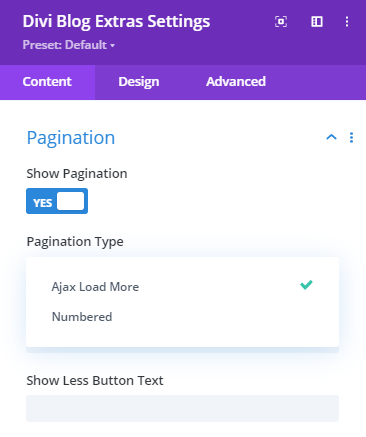Open the Preset: Default dropdown

click(x=69, y=45)
